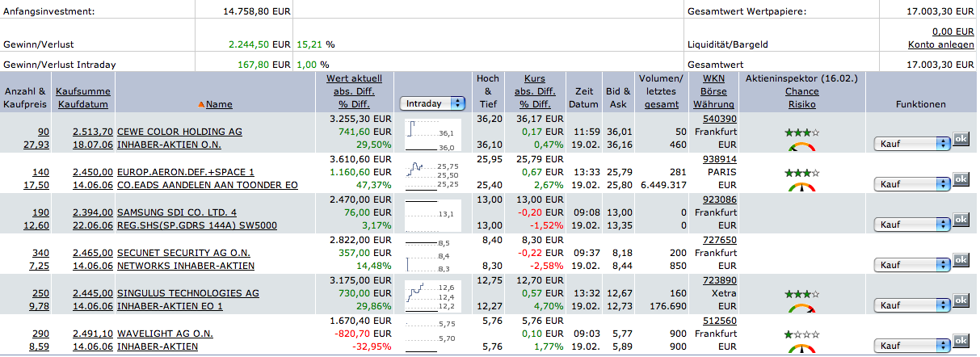The image size is (980, 357).
Task: Open the Kauf dropdown for Wavelight AG
Action: click(x=912, y=346)
